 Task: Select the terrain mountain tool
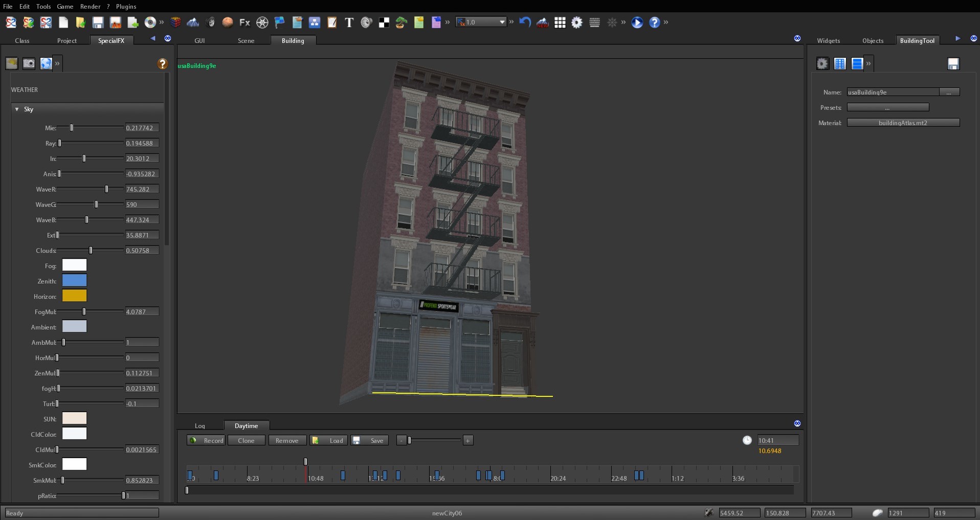click(193, 22)
